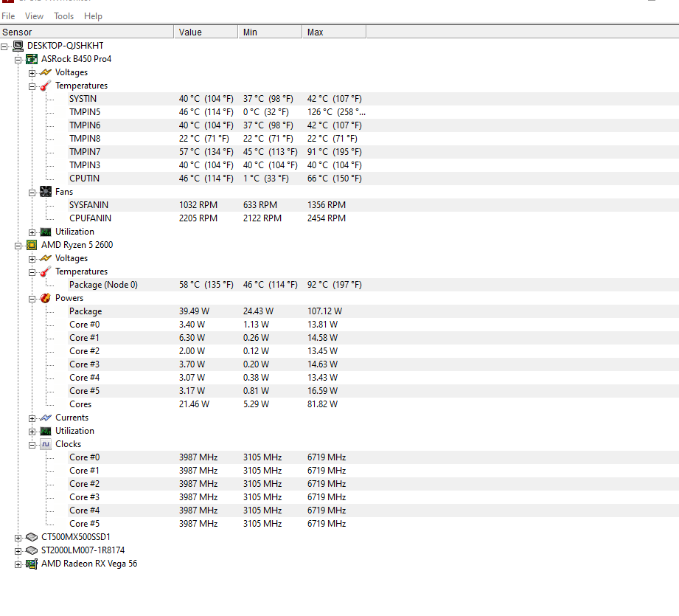This screenshot has height=616, width=679.
Task: Click the Currents wave icon
Action: coord(46,418)
